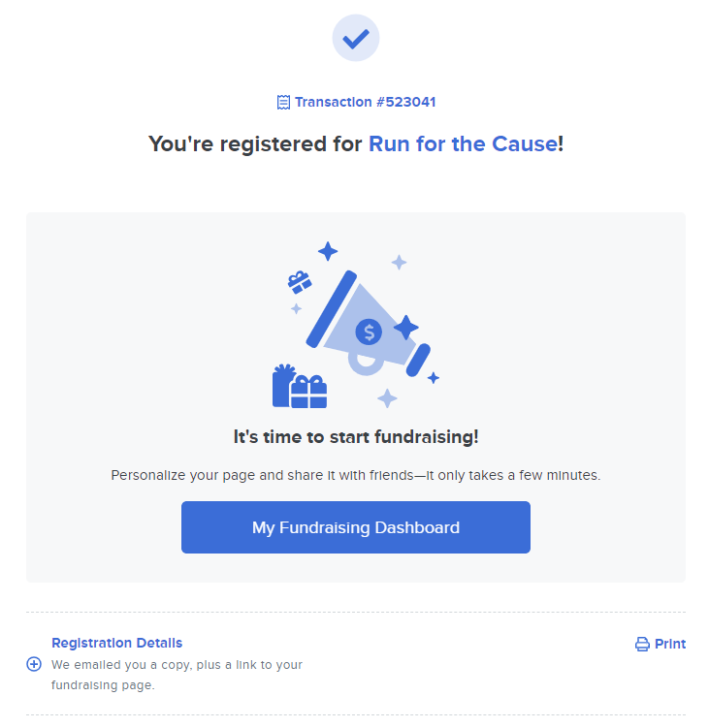Click the Registration Details heading
This screenshot has width=709, height=728.
(116, 643)
